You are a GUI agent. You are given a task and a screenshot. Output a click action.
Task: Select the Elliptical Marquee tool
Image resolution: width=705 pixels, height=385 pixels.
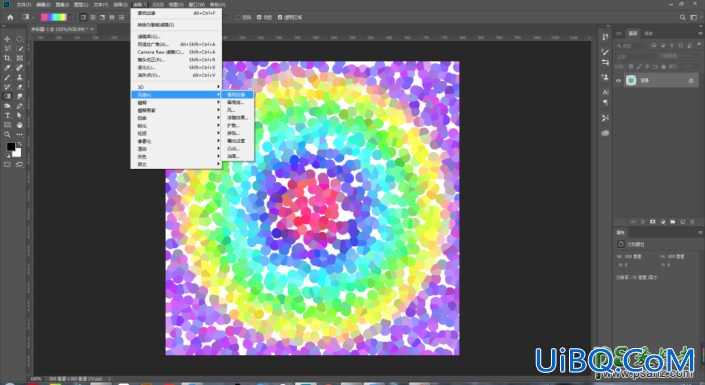pyautogui.click(x=19, y=39)
